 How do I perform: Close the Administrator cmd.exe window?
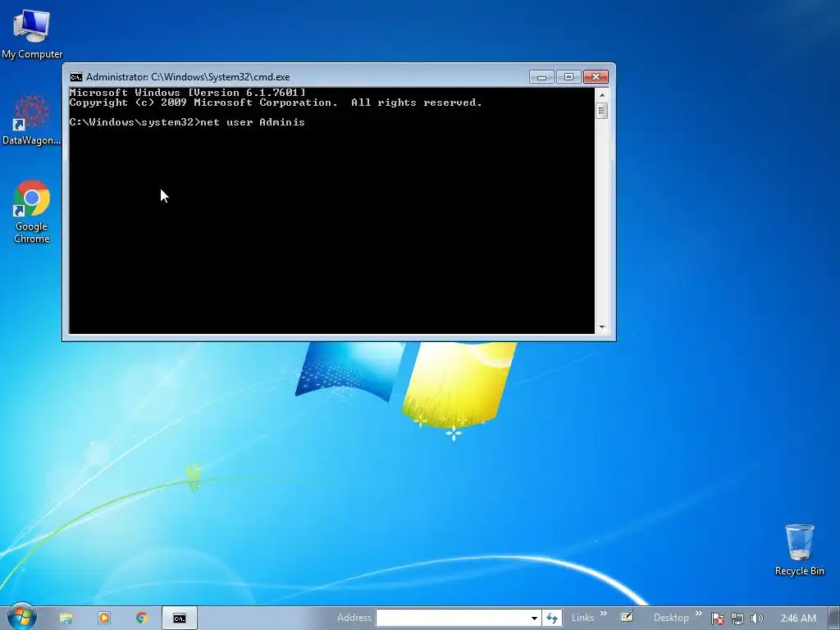(x=596, y=77)
